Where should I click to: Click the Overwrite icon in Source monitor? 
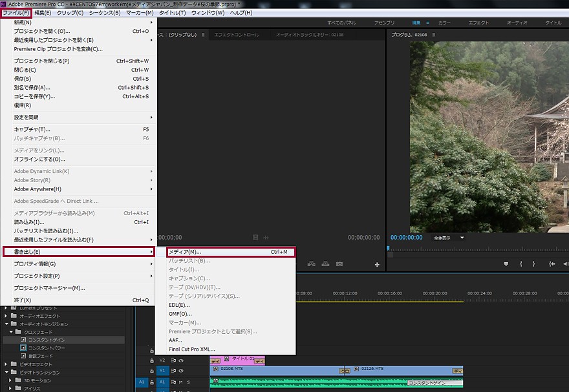tap(325, 263)
